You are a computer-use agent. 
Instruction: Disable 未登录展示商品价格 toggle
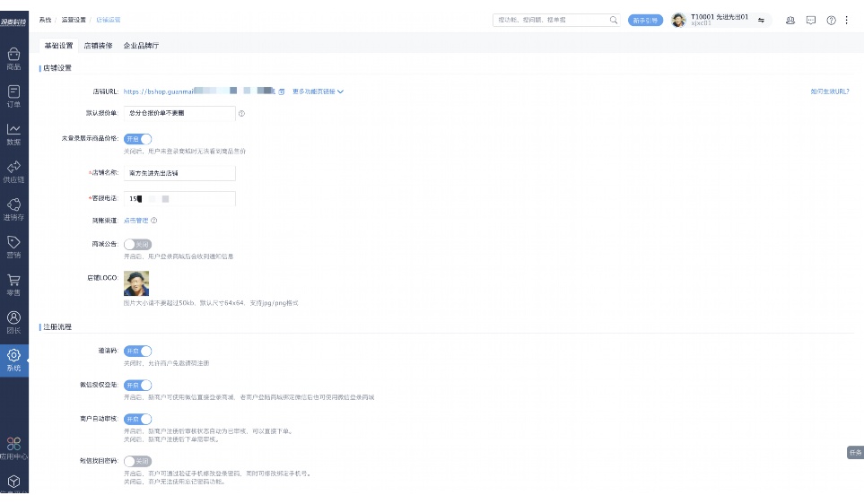138,139
